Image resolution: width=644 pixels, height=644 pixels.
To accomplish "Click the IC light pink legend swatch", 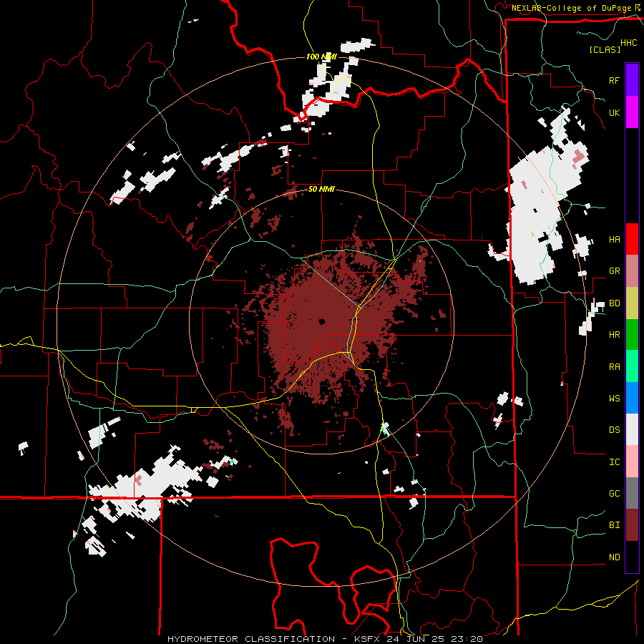I will 632,462.
